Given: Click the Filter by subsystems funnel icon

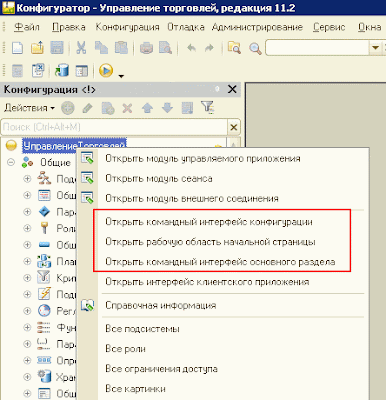Looking at the screenshot, I should coord(207,107).
